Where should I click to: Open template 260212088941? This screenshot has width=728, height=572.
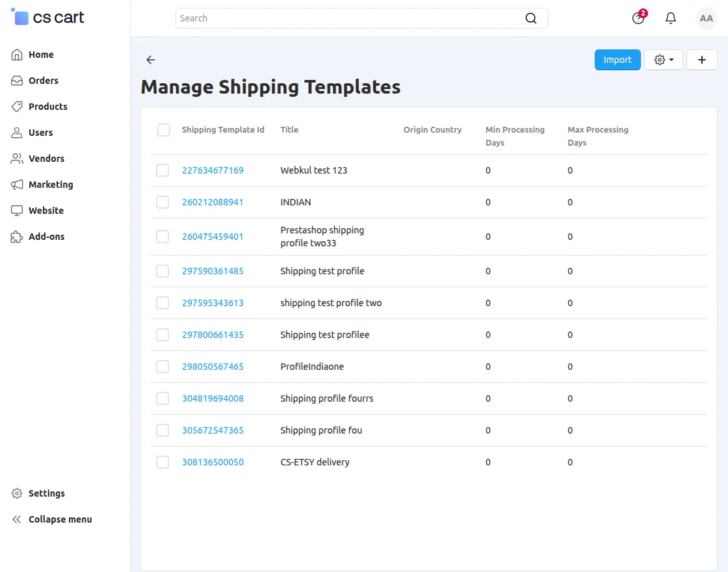[213, 202]
